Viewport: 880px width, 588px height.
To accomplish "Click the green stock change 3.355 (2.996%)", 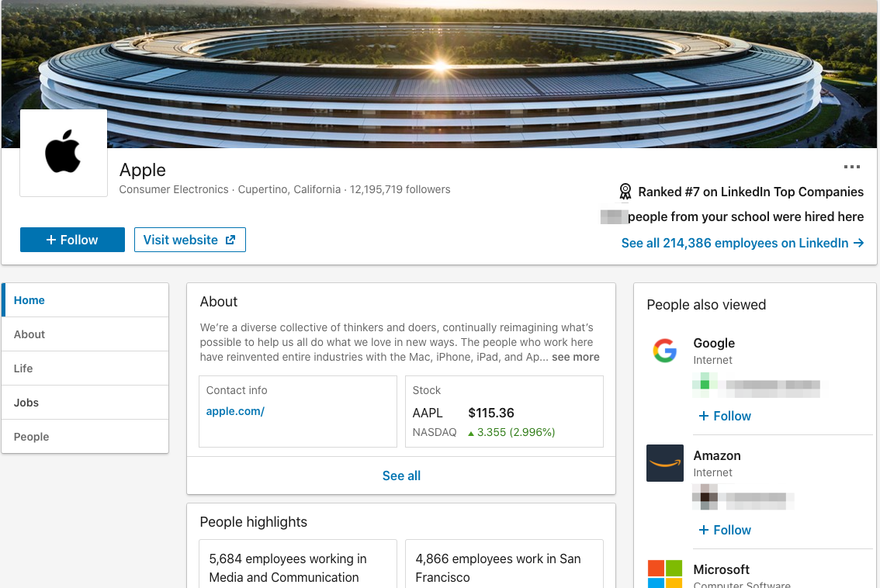I will [511, 432].
